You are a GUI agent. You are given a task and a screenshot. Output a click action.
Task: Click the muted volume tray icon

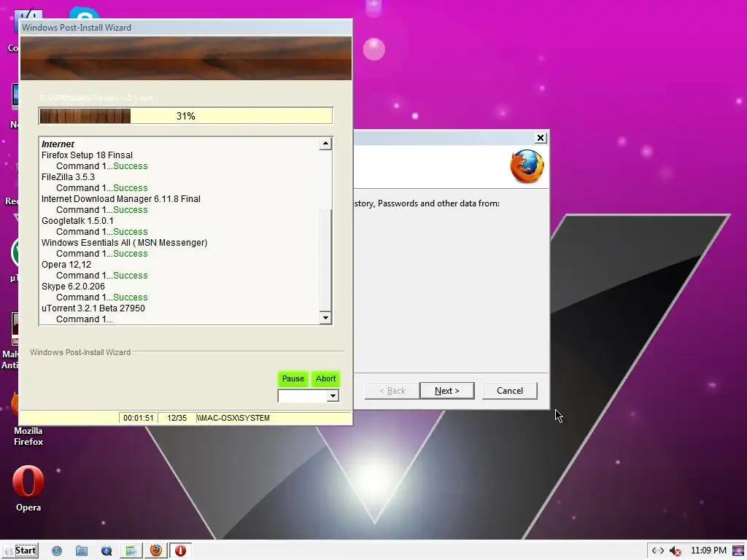click(675, 551)
